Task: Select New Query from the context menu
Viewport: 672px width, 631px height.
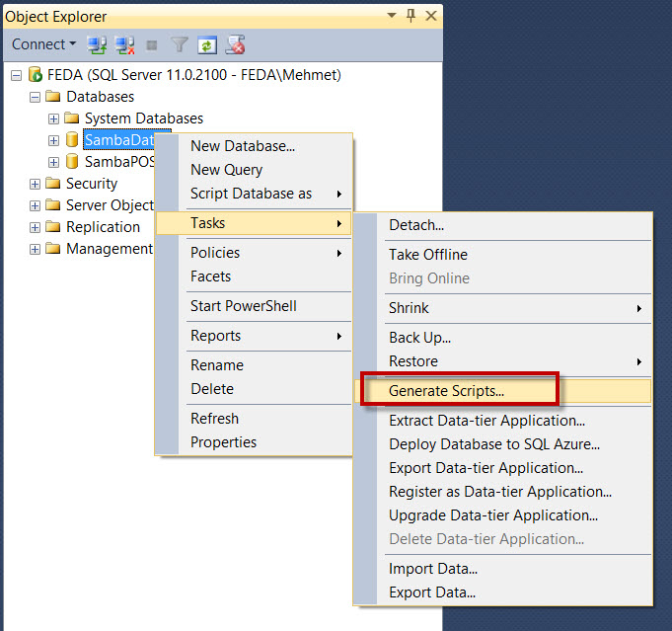Action: pos(226,170)
